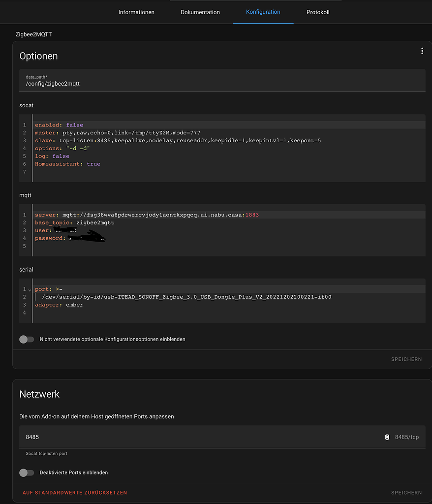The height and width of the screenshot is (504, 432).
Task: Click the slave tcp-listen line in socat
Action: pos(178,141)
